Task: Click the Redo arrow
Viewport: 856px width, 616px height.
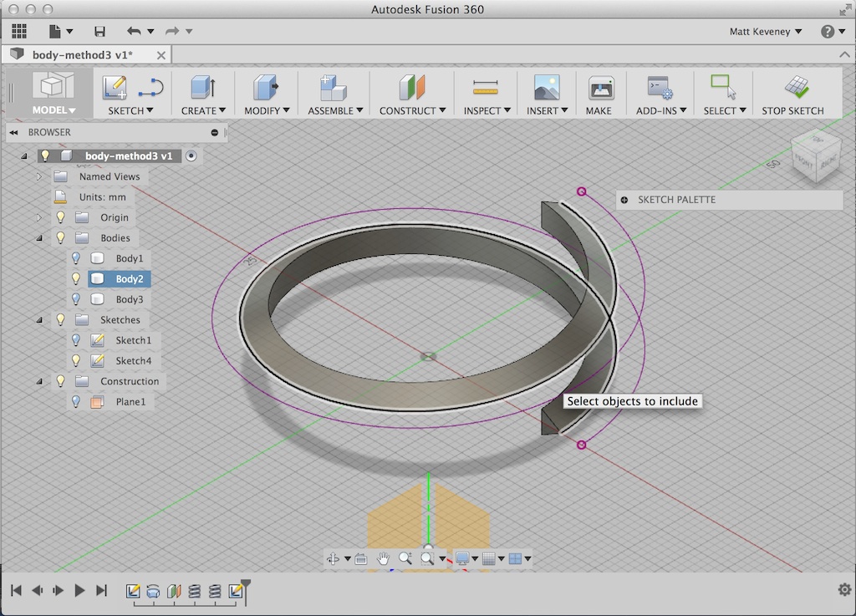Action: (x=172, y=31)
